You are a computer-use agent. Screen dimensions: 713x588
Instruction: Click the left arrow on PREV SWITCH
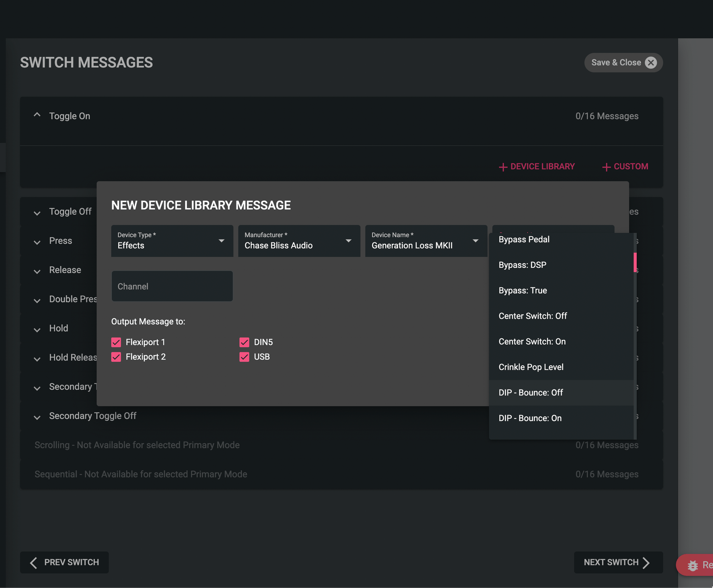[34, 562]
